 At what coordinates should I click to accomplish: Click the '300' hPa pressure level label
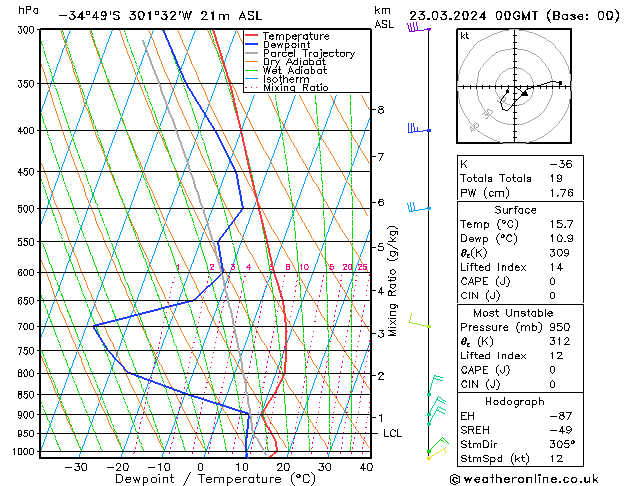[x=26, y=30]
